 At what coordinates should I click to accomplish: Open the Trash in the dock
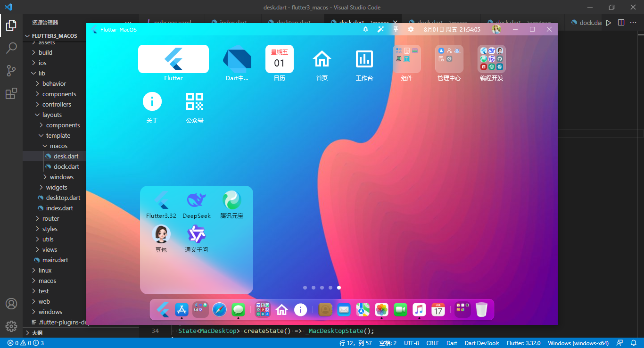tap(481, 310)
